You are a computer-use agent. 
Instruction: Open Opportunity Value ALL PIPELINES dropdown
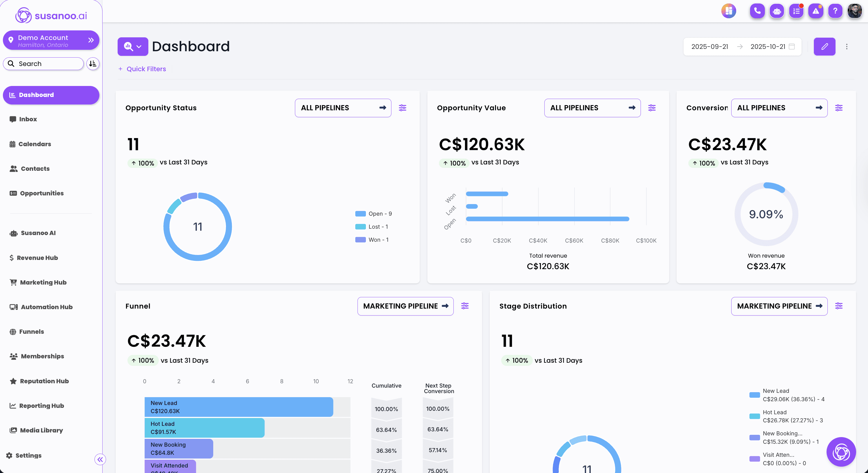coord(592,108)
